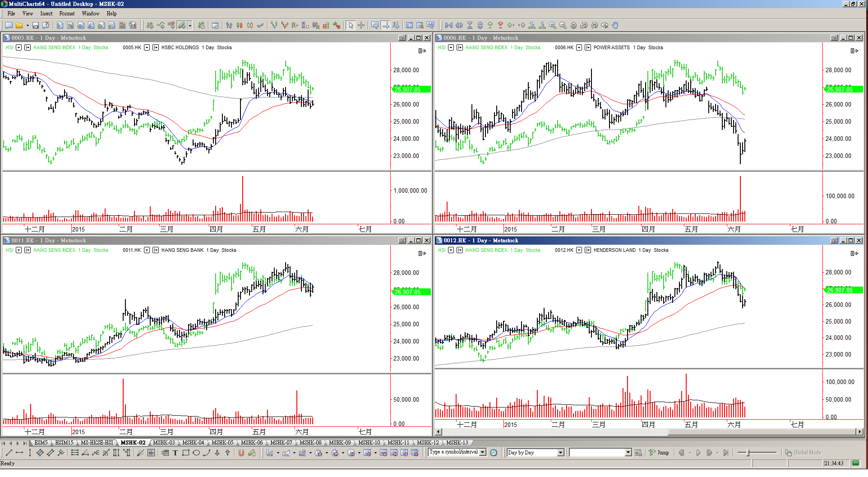The image size is (868, 477).
Task: Expand the 'Type a symbol/interval' dropdown
Action: click(483, 452)
